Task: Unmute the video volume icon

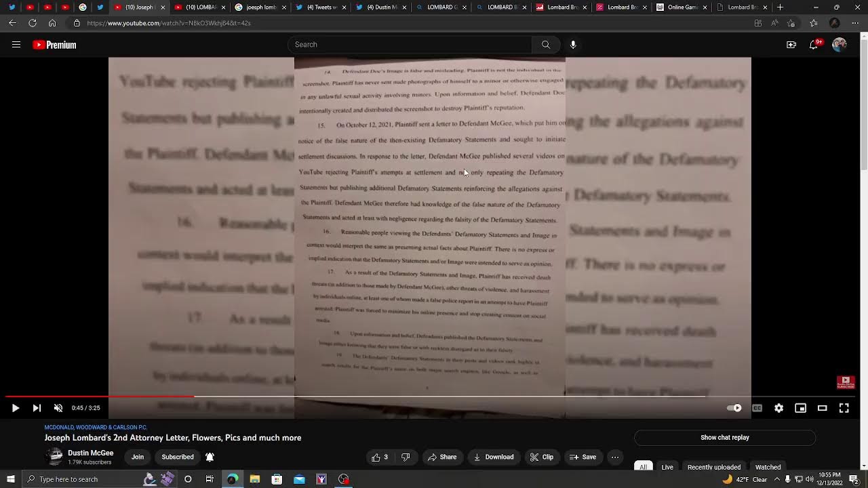Action: pos(58,408)
